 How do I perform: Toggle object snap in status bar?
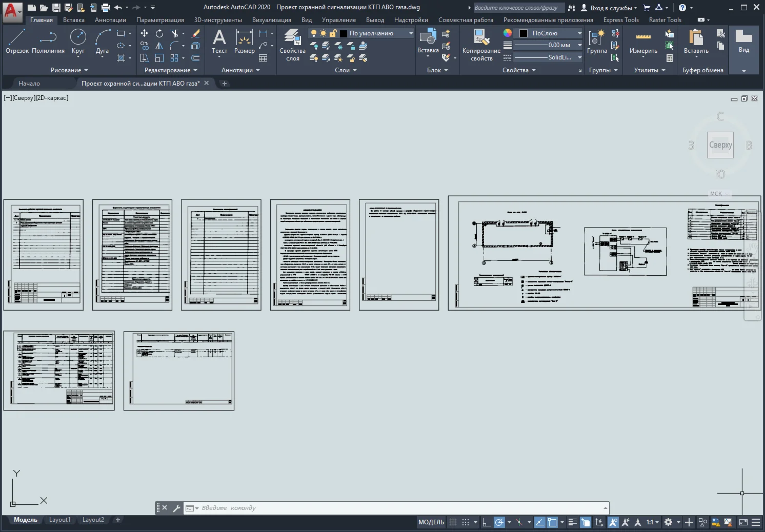552,522
